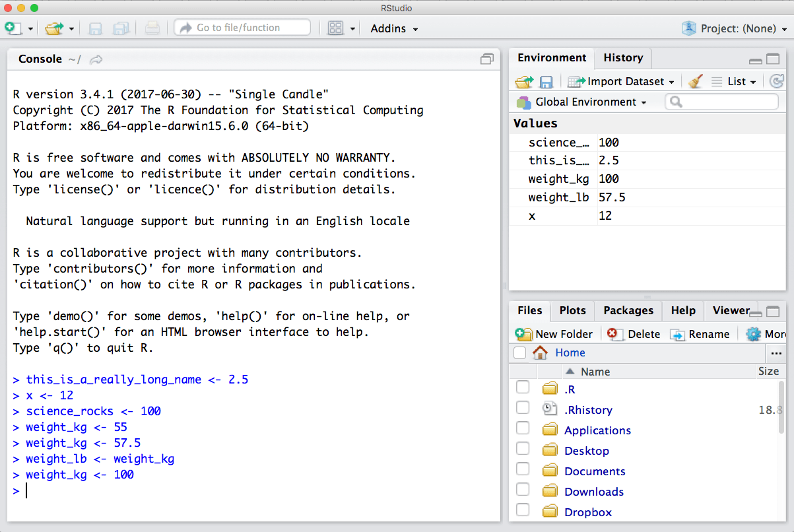794x532 pixels.
Task: Save the workspace in the Environment pane
Action: click(x=546, y=80)
